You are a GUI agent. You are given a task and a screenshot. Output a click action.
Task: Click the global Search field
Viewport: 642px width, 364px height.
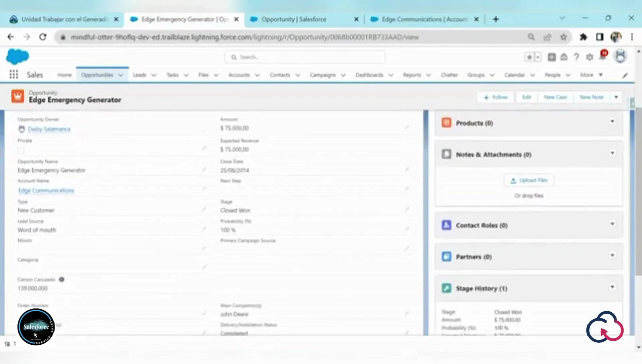(x=305, y=57)
